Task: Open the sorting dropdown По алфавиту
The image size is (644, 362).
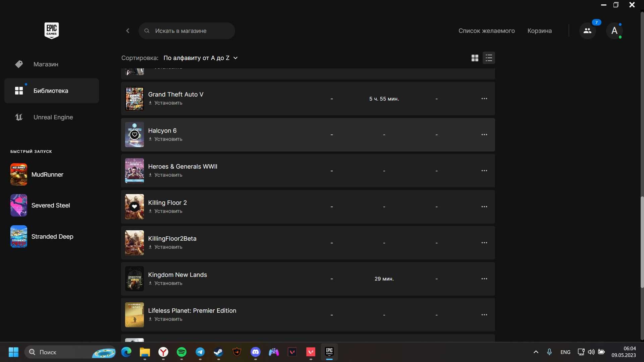Action: pyautogui.click(x=201, y=58)
